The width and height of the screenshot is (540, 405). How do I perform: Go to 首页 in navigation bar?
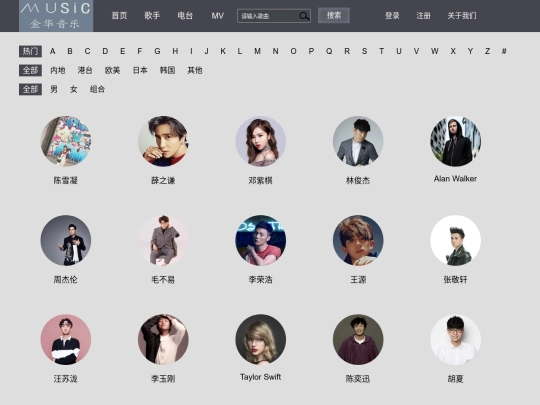[x=119, y=16]
